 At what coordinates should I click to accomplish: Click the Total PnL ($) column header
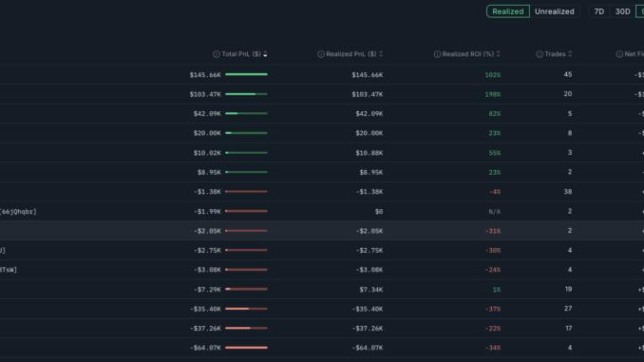pyautogui.click(x=241, y=54)
